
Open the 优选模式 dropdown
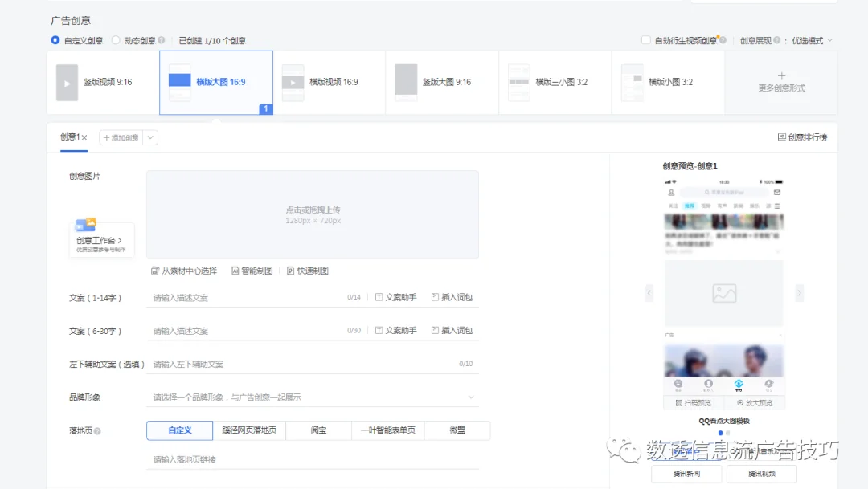(812, 40)
